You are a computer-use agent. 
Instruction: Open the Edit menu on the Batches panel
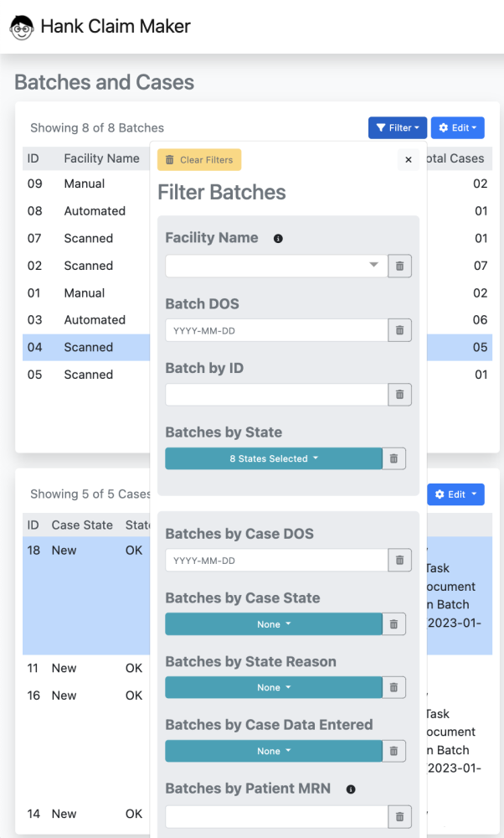pos(457,127)
